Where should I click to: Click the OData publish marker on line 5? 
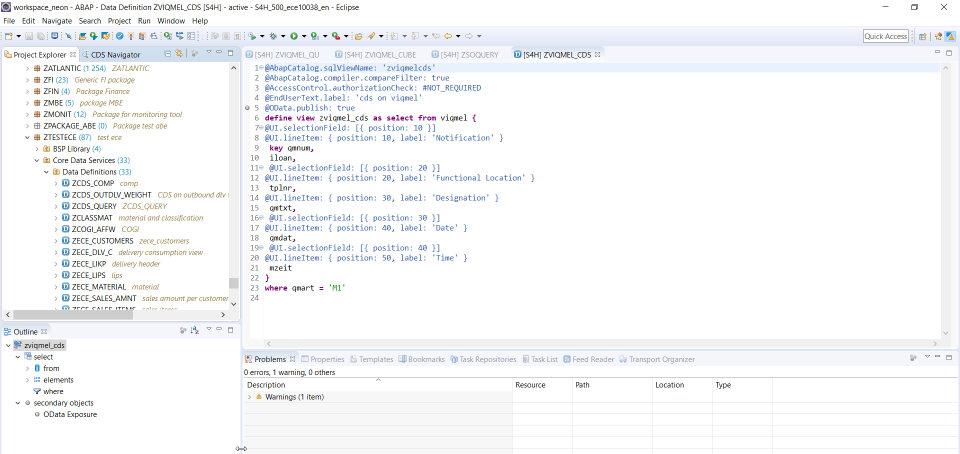tap(247, 108)
